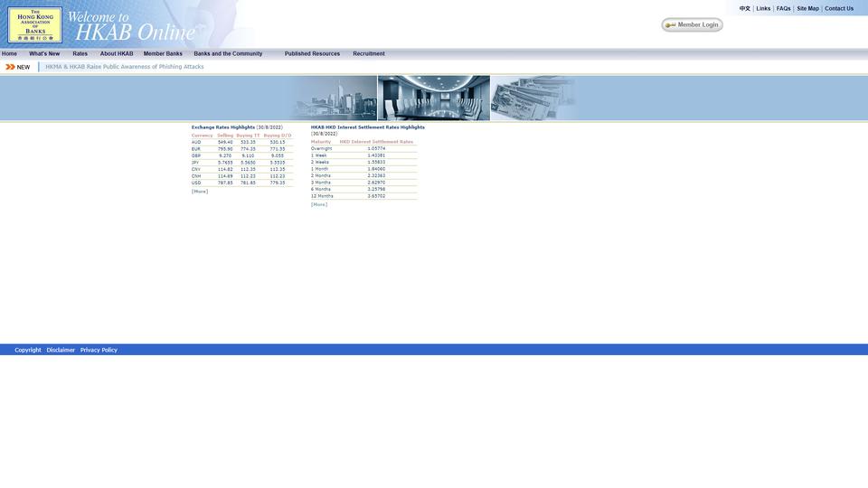Image resolution: width=868 pixels, height=488 pixels.
Task: Open the Recruitment menu
Action: click(x=369, y=53)
